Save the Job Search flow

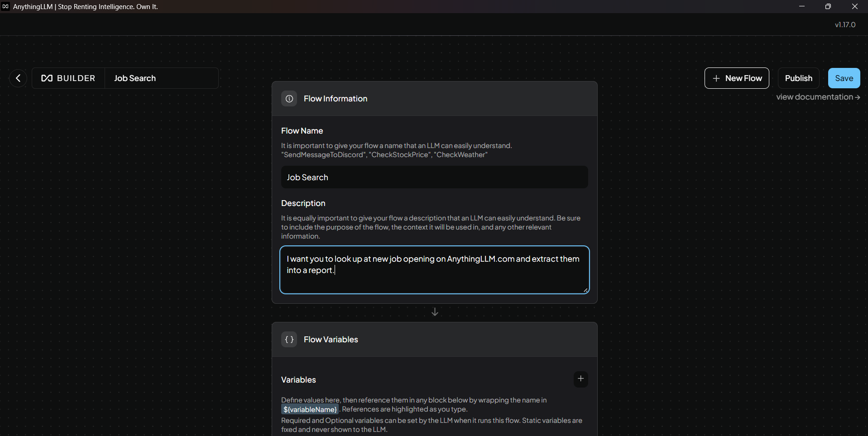point(844,78)
